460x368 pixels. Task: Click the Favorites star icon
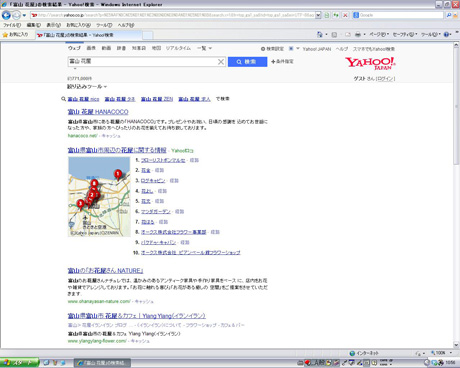[x=5, y=35]
